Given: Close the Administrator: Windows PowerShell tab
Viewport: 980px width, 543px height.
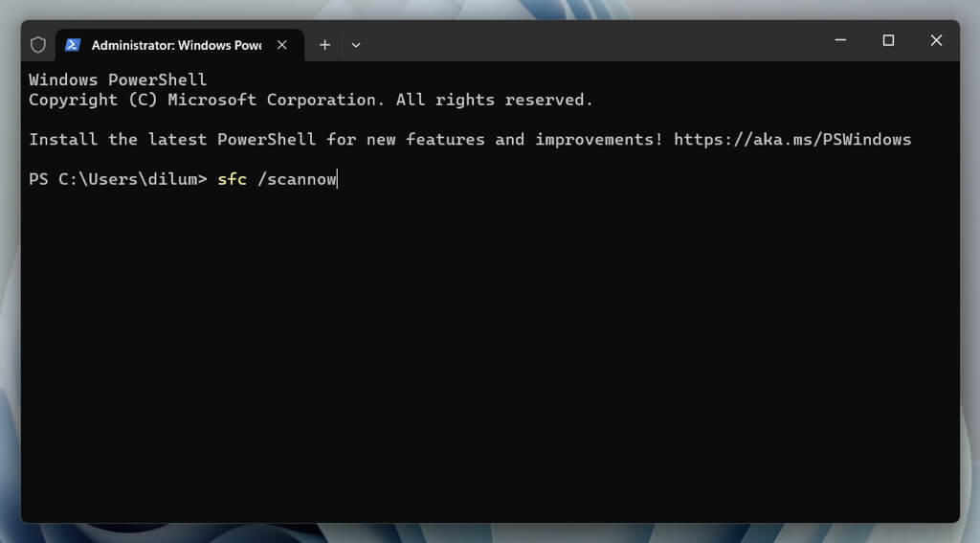Looking at the screenshot, I should click(x=282, y=45).
